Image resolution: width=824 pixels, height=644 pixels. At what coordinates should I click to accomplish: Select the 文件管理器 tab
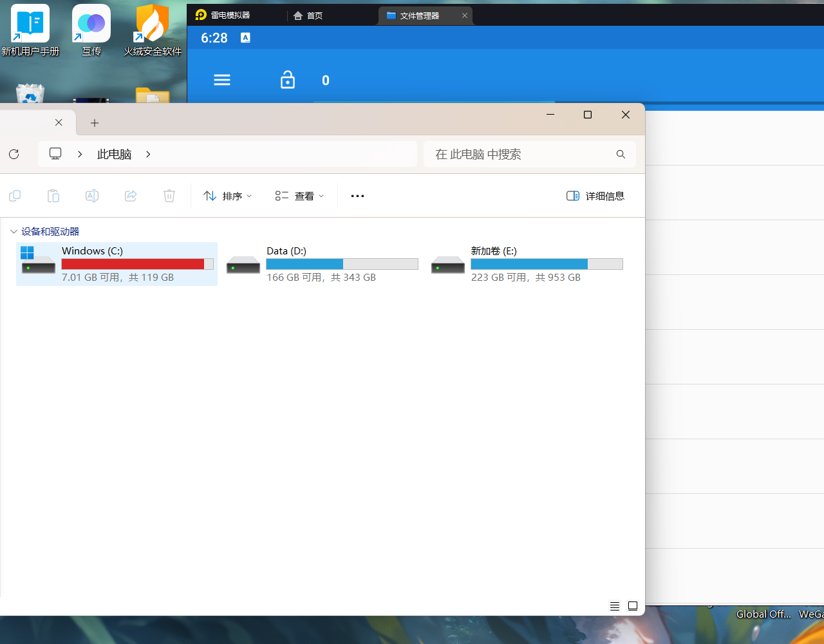419,15
